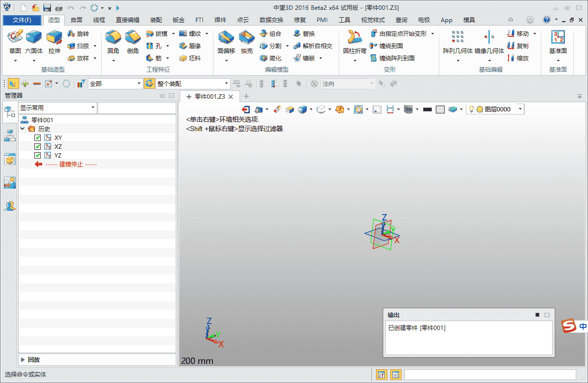
Task: Open the 文件(F) menu
Action: 22,20
